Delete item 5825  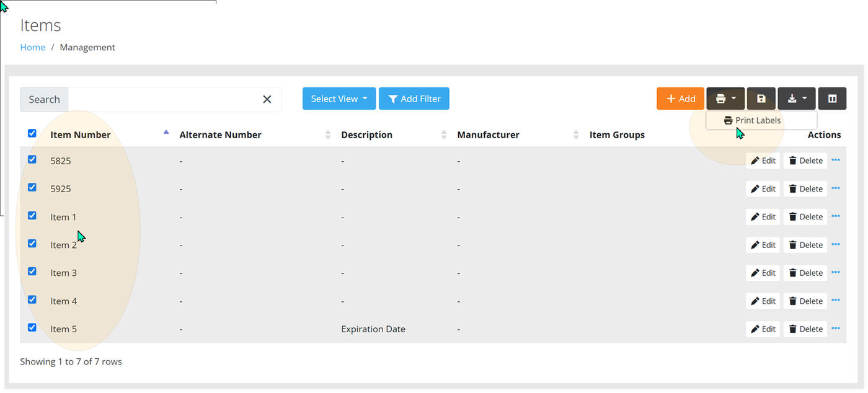coord(805,161)
